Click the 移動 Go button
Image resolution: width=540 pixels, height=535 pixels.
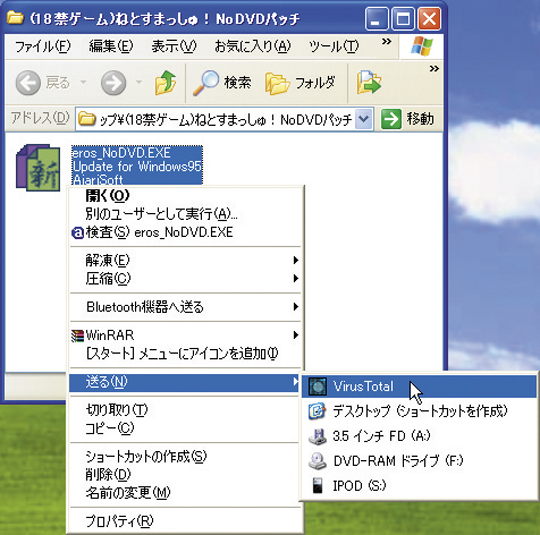coord(407,119)
